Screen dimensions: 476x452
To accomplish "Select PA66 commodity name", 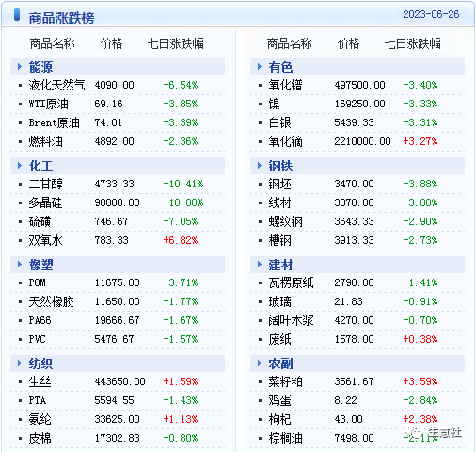I will [x=40, y=320].
